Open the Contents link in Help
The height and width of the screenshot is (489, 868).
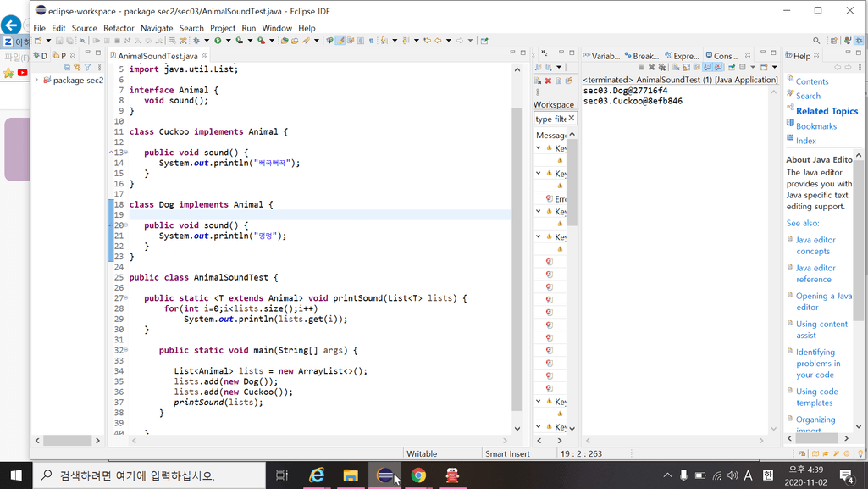[x=812, y=81]
